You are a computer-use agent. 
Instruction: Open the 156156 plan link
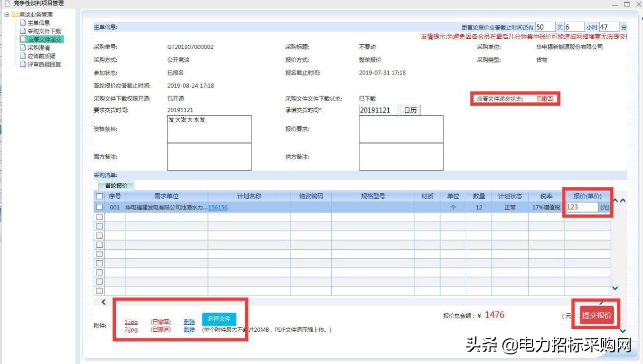coord(219,207)
